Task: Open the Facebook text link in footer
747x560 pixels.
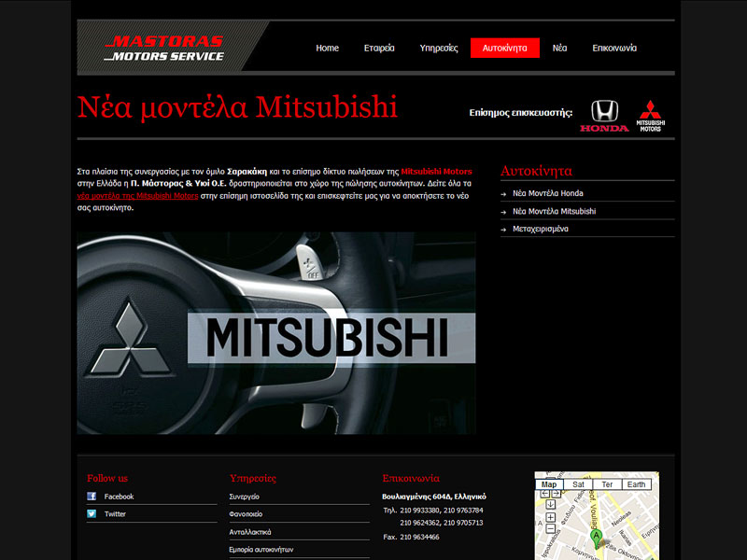Action: [x=120, y=497]
